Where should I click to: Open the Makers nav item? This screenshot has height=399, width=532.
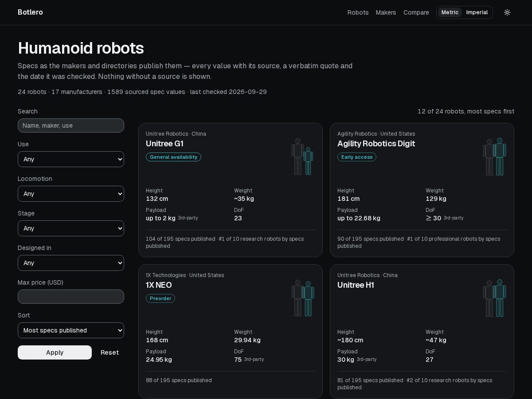pyautogui.click(x=386, y=12)
